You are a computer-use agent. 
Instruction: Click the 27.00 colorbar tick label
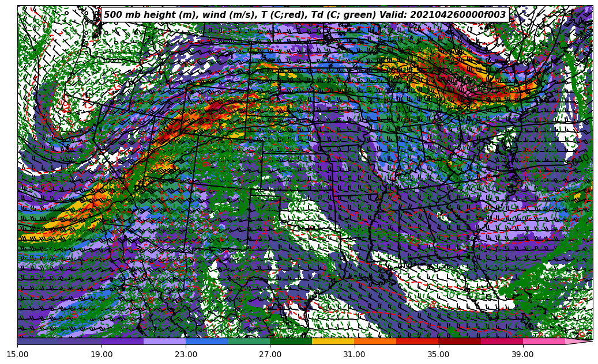pos(270,354)
